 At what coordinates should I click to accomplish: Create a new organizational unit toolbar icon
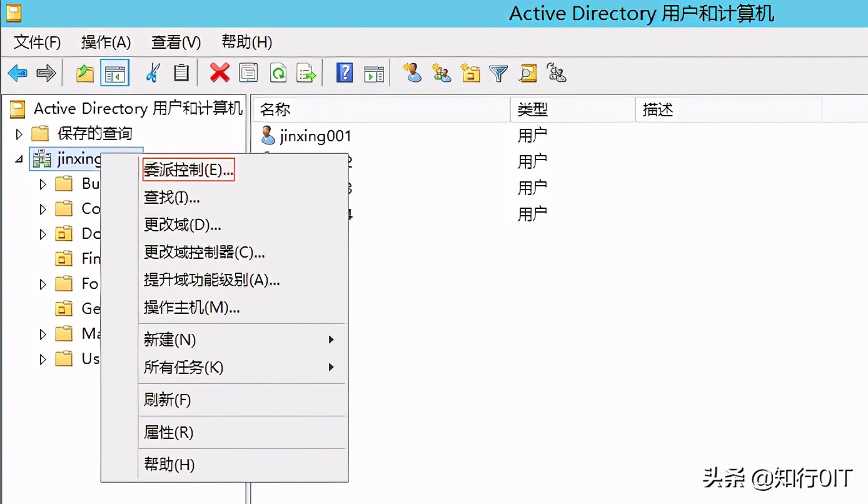[x=470, y=73]
